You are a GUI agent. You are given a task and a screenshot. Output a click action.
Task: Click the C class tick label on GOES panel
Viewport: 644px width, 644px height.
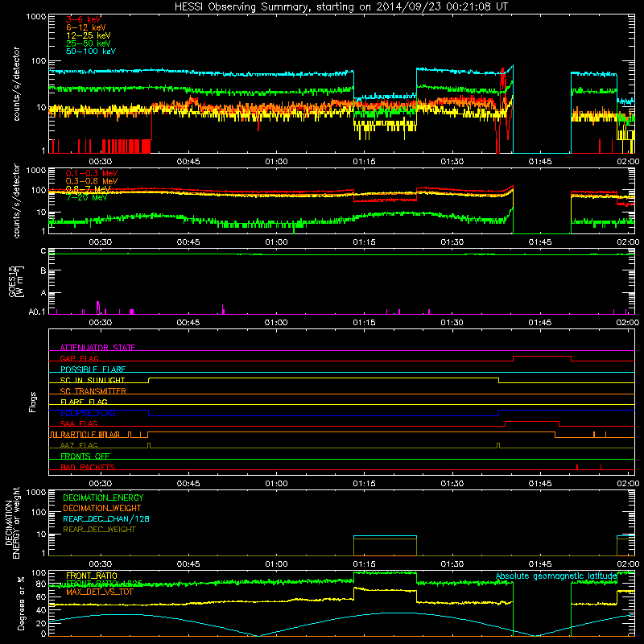[43, 251]
